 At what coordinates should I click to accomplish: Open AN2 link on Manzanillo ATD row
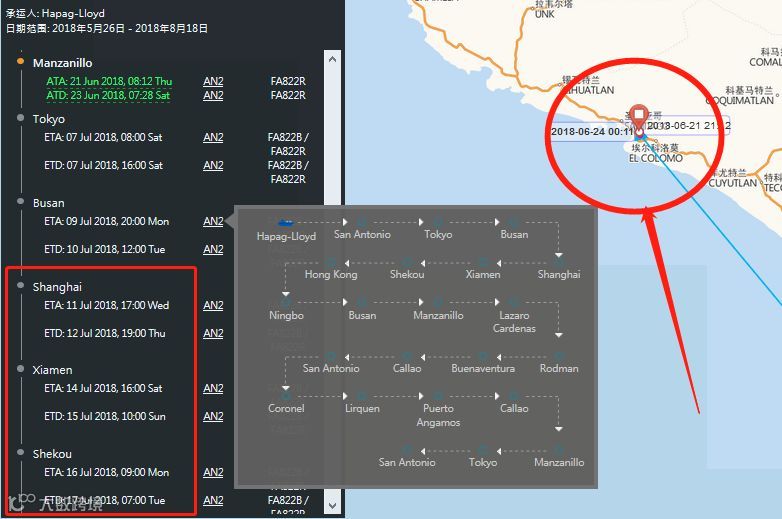pyautogui.click(x=213, y=95)
